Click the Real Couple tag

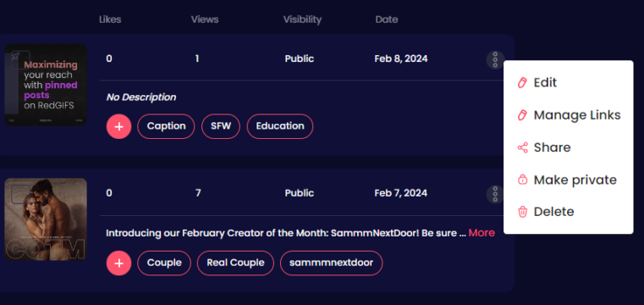(x=235, y=263)
